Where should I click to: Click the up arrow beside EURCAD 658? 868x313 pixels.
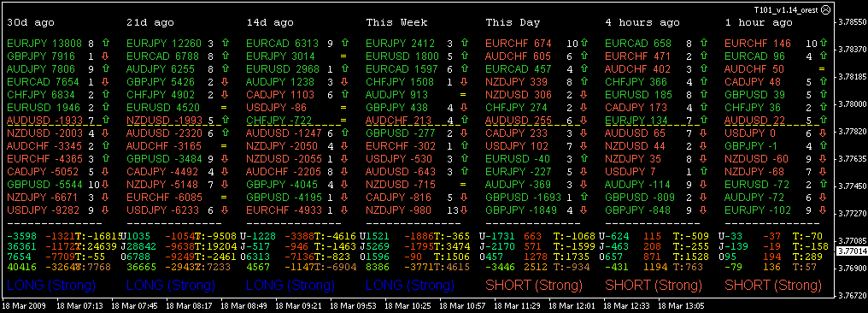pyautogui.click(x=704, y=42)
